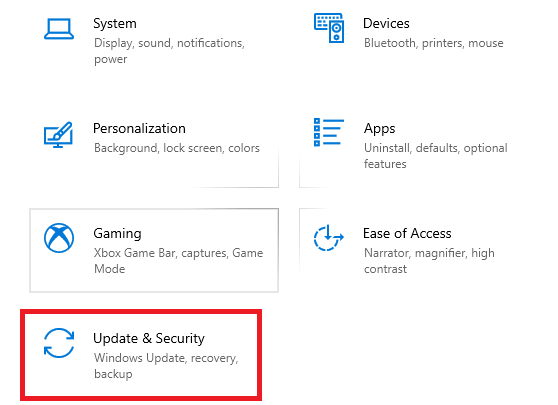Select the Personalization heading

click(x=140, y=128)
